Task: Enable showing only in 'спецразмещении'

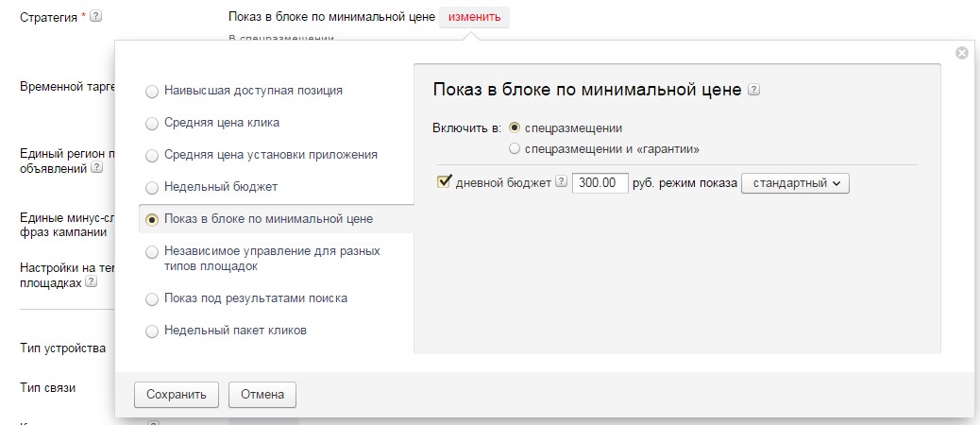Action: click(515, 127)
